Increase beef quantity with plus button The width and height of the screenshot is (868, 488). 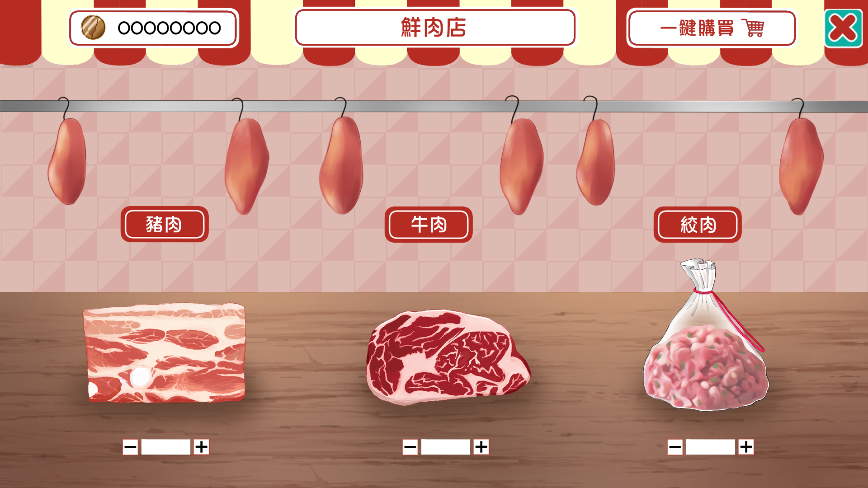481,447
